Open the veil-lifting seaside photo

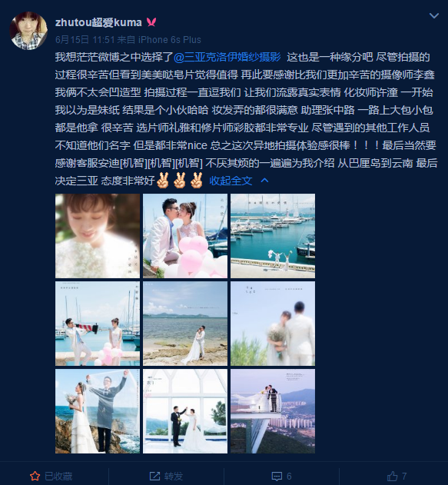point(98,411)
